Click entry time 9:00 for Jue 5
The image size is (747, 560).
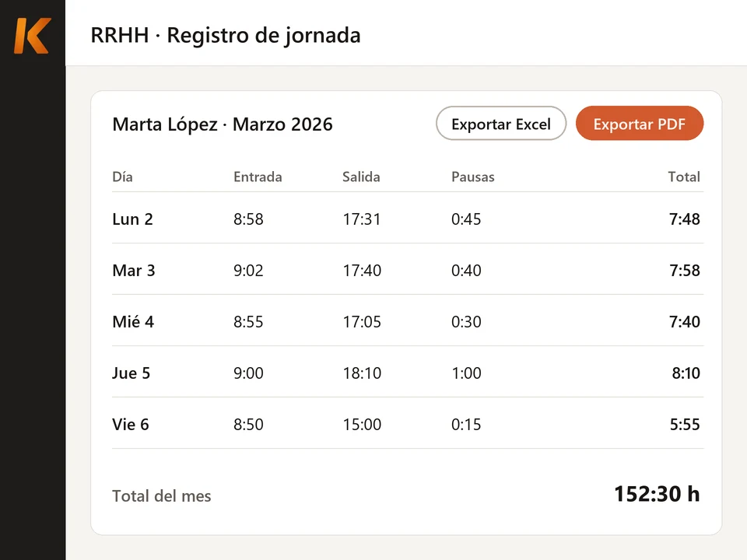[248, 373]
